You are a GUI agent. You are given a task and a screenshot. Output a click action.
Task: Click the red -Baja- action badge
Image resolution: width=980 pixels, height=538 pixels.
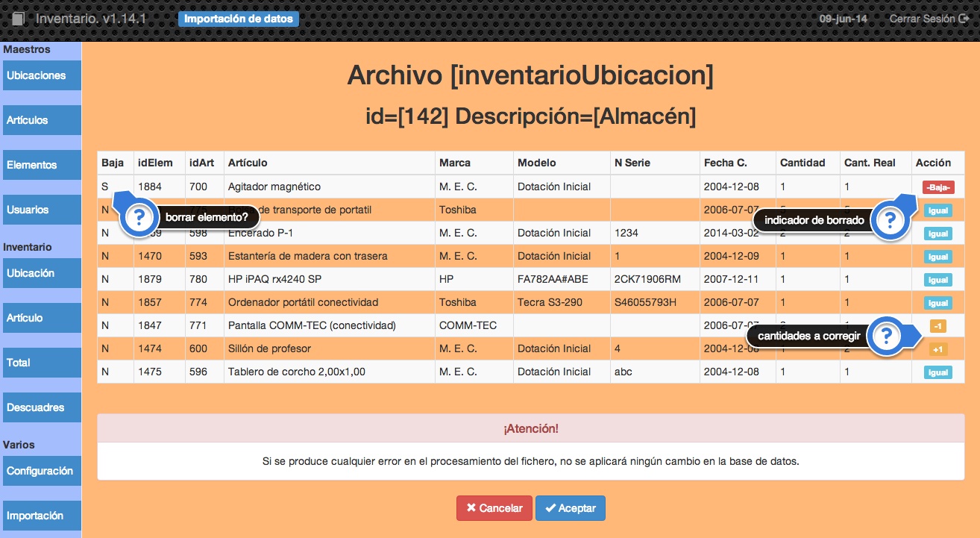[x=938, y=187]
